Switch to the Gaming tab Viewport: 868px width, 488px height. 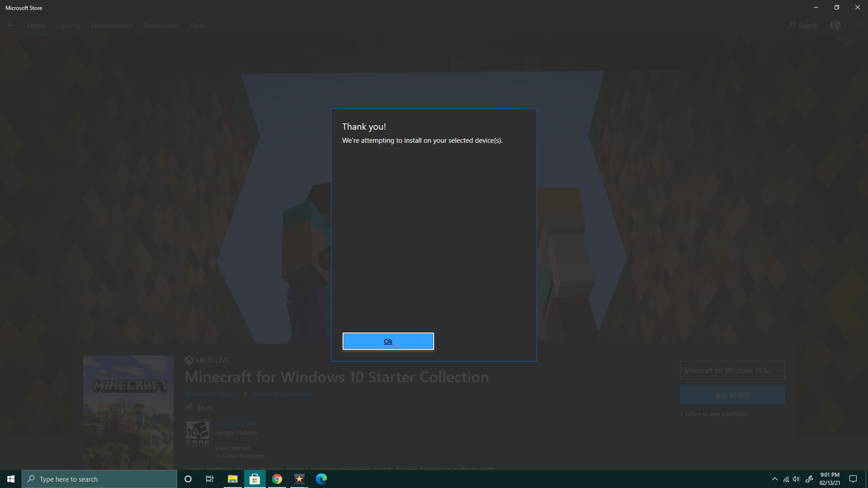coord(68,26)
